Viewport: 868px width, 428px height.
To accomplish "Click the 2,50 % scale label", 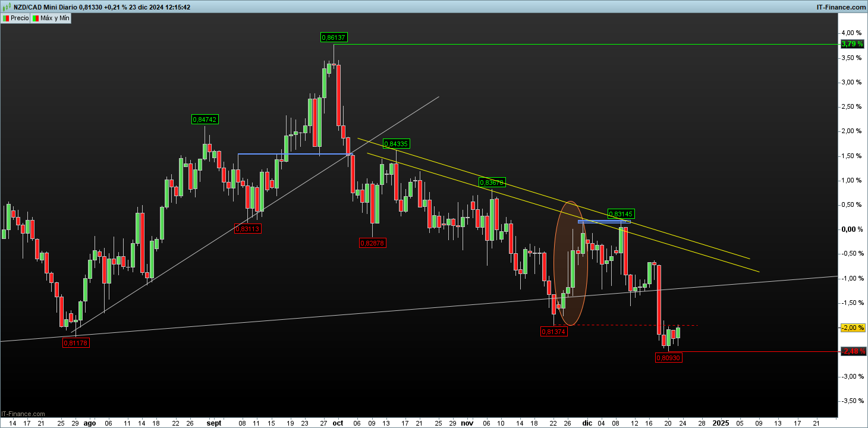I will pyautogui.click(x=853, y=106).
